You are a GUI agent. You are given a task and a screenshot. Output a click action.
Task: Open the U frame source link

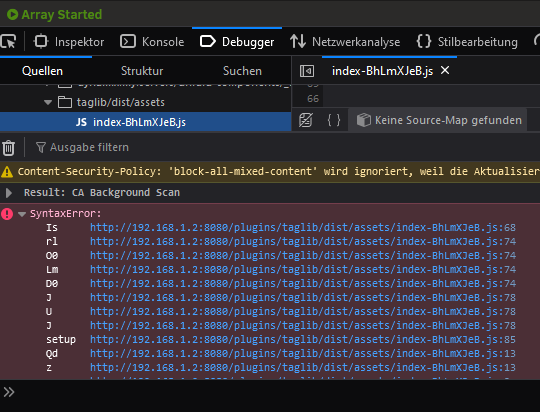pyautogui.click(x=303, y=312)
